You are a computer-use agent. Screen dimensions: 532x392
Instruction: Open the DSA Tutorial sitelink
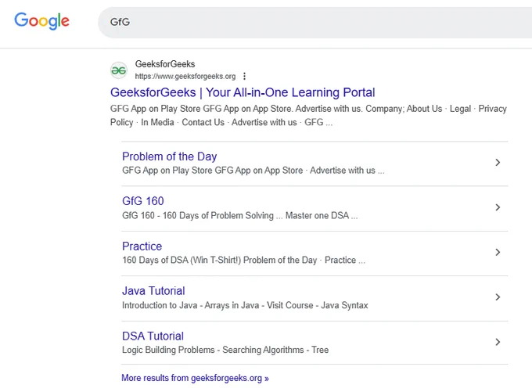point(153,336)
